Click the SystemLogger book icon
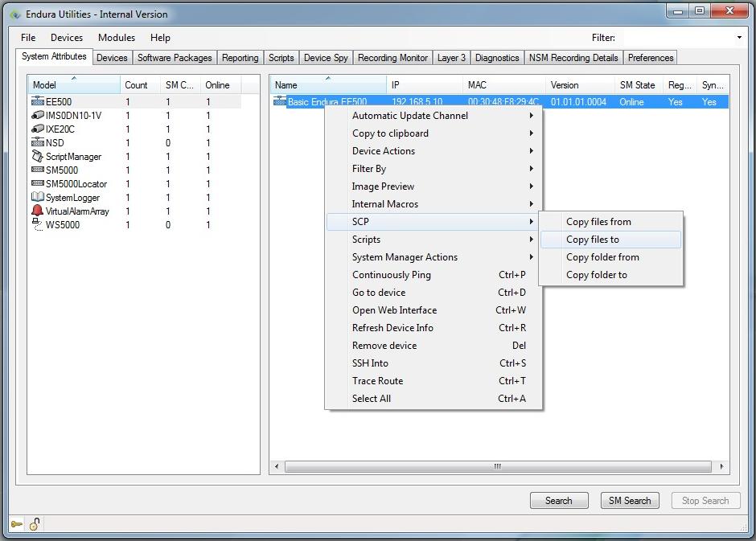The image size is (756, 541). coord(38,197)
